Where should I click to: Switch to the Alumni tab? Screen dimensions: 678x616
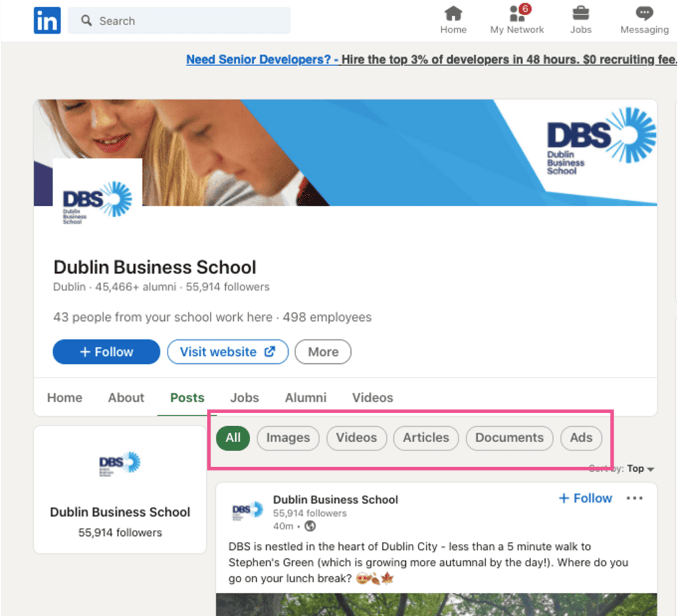click(305, 398)
